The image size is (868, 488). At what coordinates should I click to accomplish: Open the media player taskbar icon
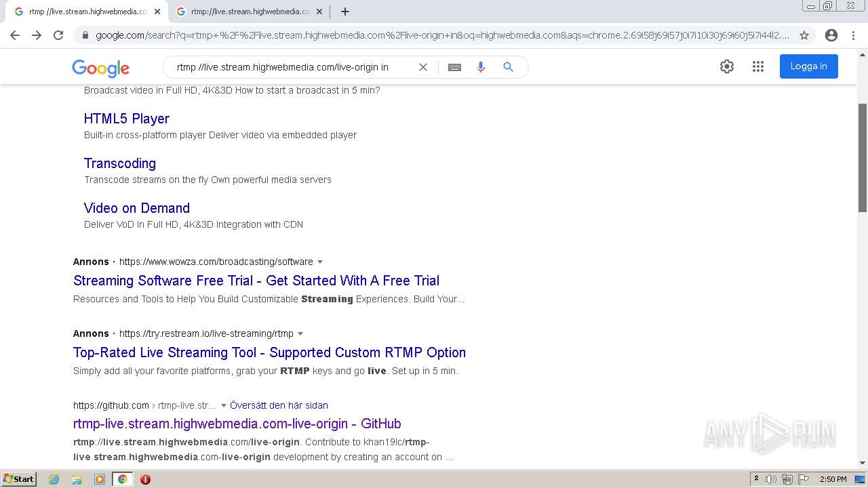pyautogui.click(x=100, y=479)
